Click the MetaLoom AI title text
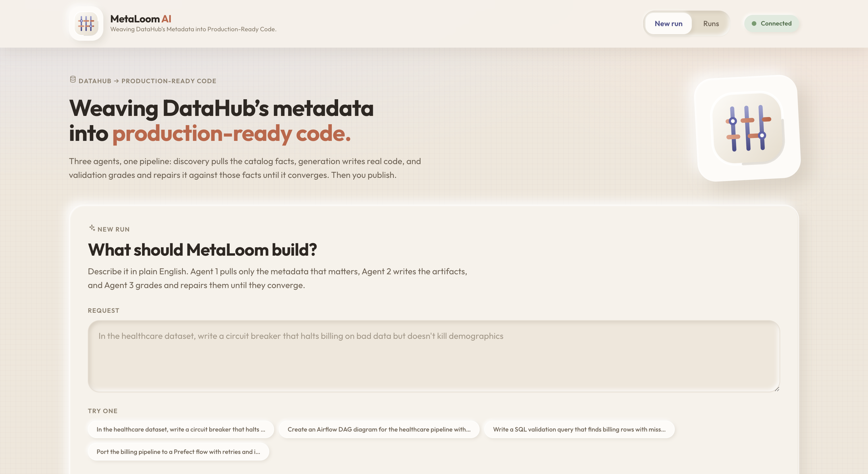Viewport: 868px width, 474px height. [141, 19]
